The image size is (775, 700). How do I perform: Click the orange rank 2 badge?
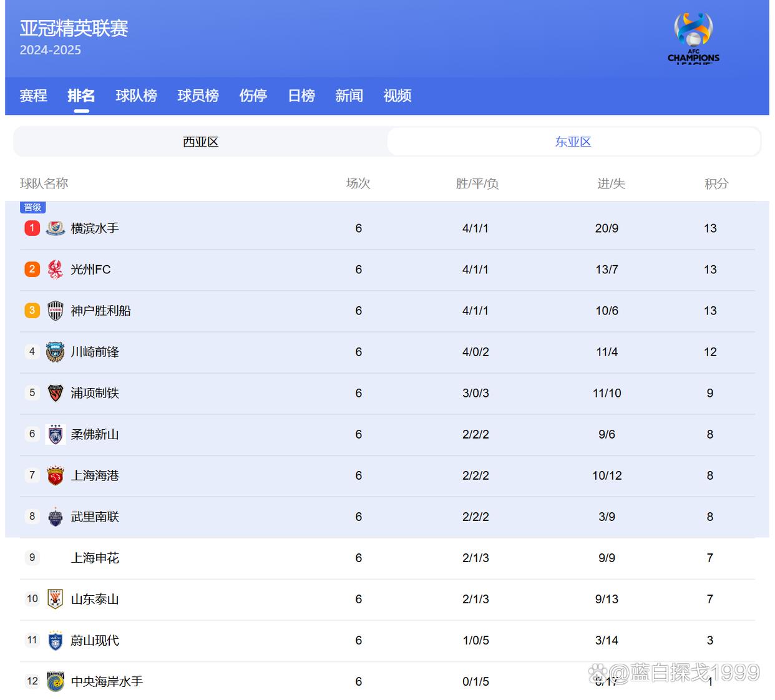(x=32, y=270)
